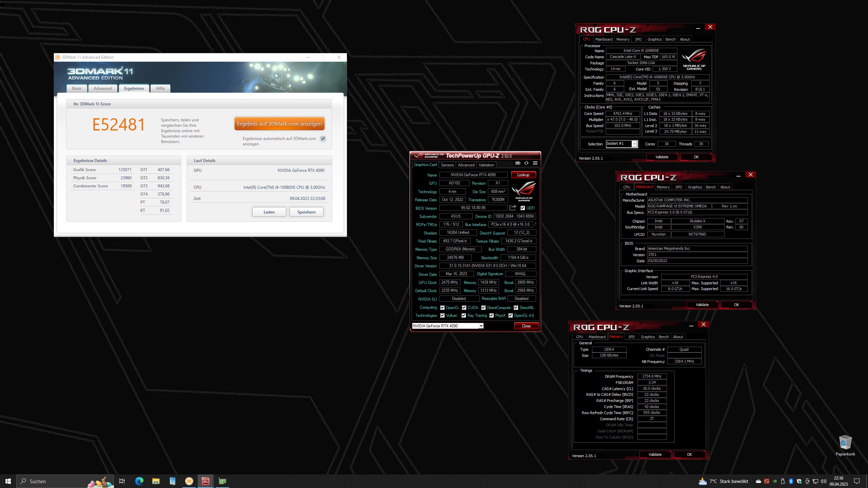Image resolution: width=868 pixels, height=488 pixels.
Task: Click the GPU-Z screenshot camera icon
Action: point(517,163)
